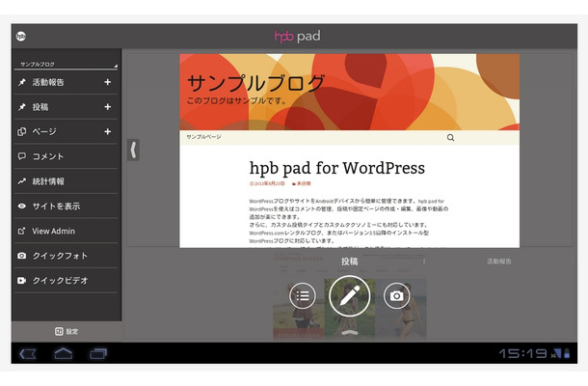Screen dimensions: 588x386
Task: Click the pages icon beside ページ
Action: [22, 132]
